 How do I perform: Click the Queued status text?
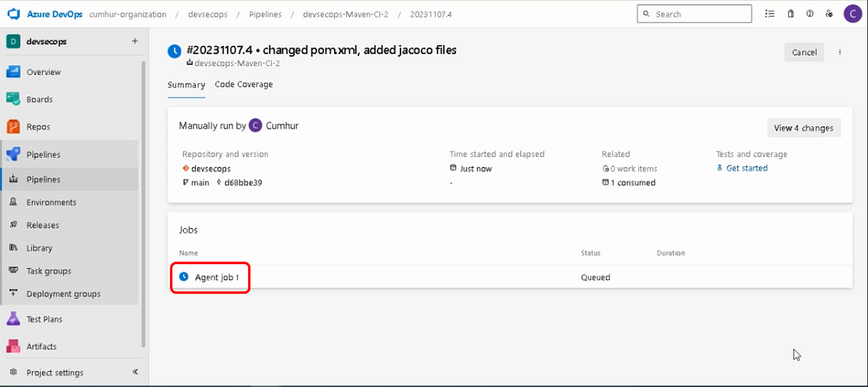[595, 277]
